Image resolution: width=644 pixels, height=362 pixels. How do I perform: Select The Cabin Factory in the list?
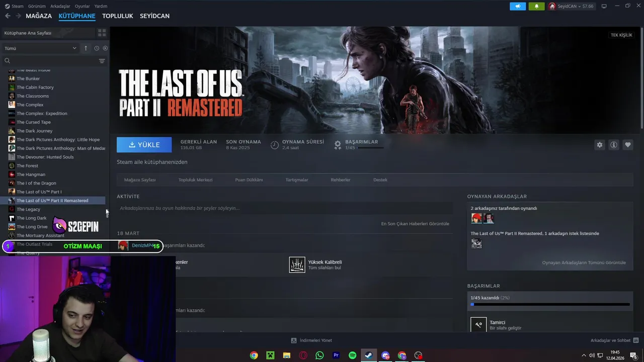[x=35, y=87]
